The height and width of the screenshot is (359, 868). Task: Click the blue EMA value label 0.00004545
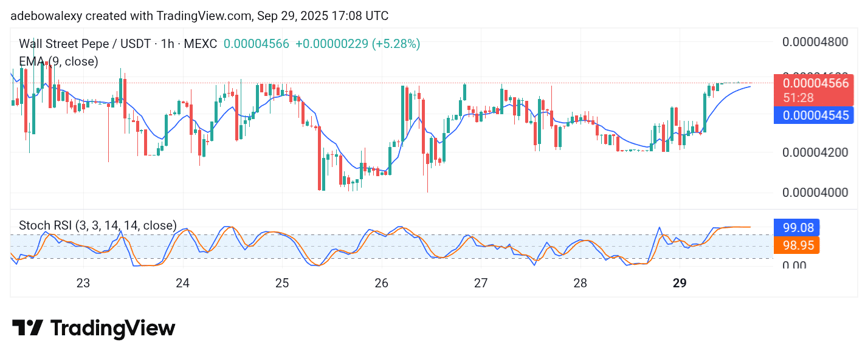[815, 115]
